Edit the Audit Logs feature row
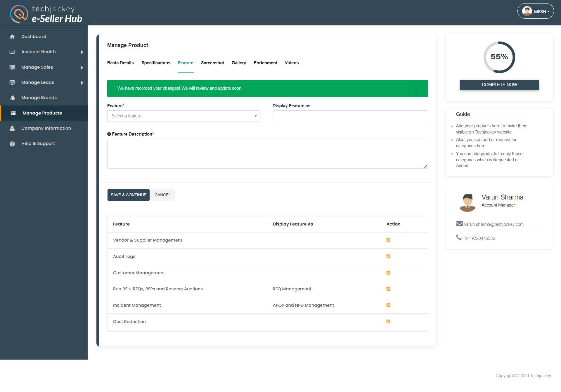The image size is (561, 392). 388,256
